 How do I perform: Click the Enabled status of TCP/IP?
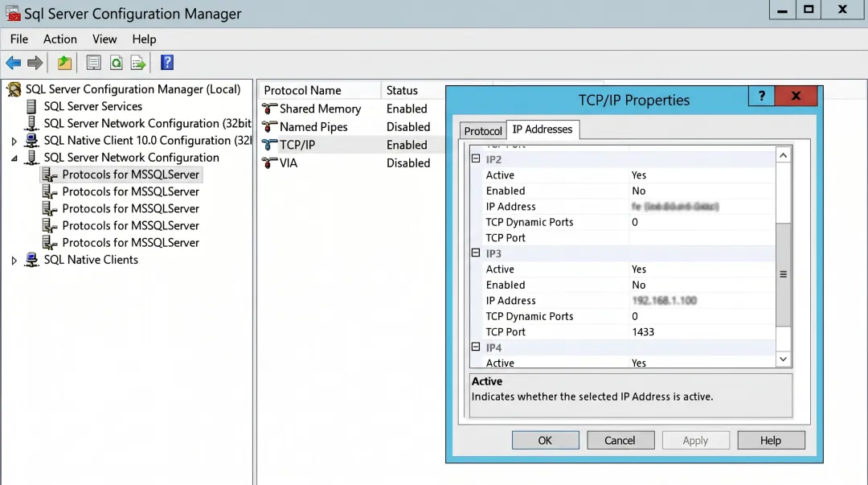407,145
